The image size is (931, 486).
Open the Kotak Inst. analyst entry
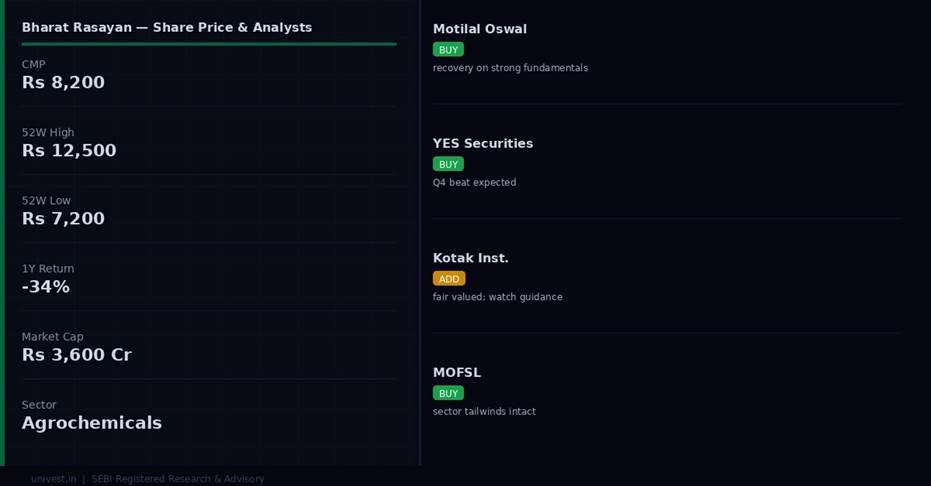click(x=470, y=258)
